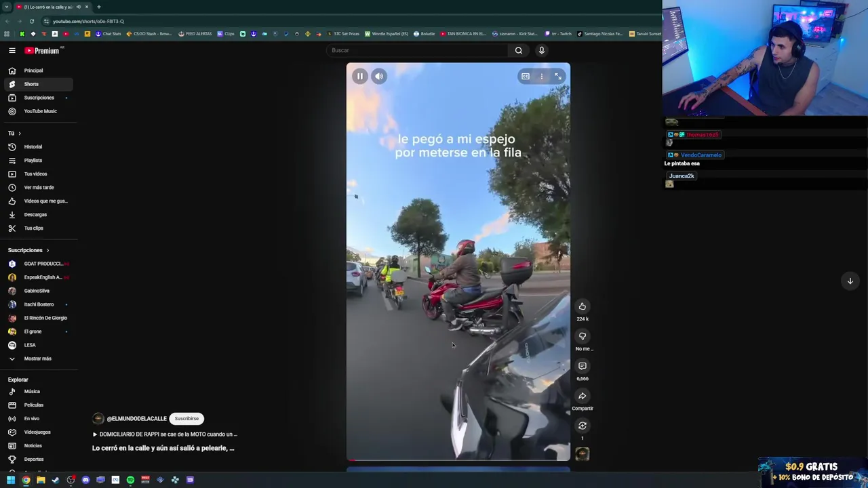This screenshot has width=868, height=488.
Task: Open Steam from taskbar
Action: point(56,480)
